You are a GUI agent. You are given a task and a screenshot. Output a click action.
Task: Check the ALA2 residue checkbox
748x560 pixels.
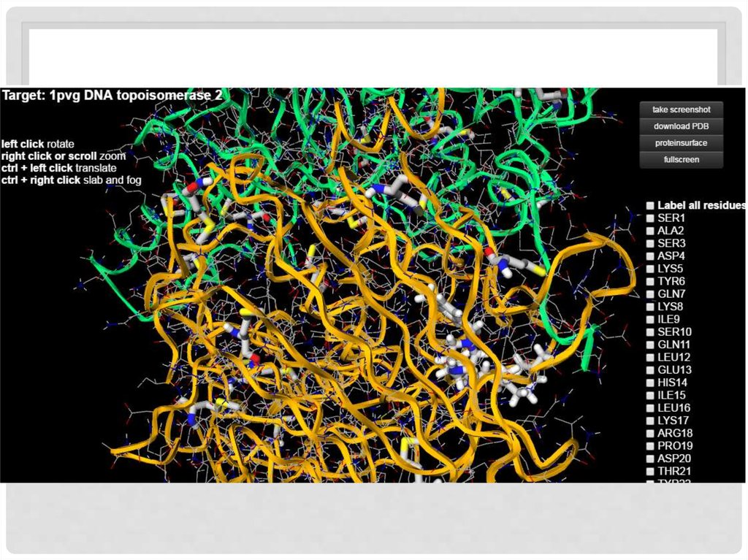pos(650,231)
